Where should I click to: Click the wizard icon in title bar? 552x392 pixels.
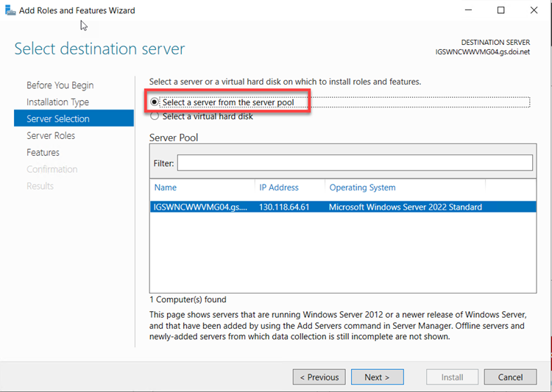click(9, 11)
